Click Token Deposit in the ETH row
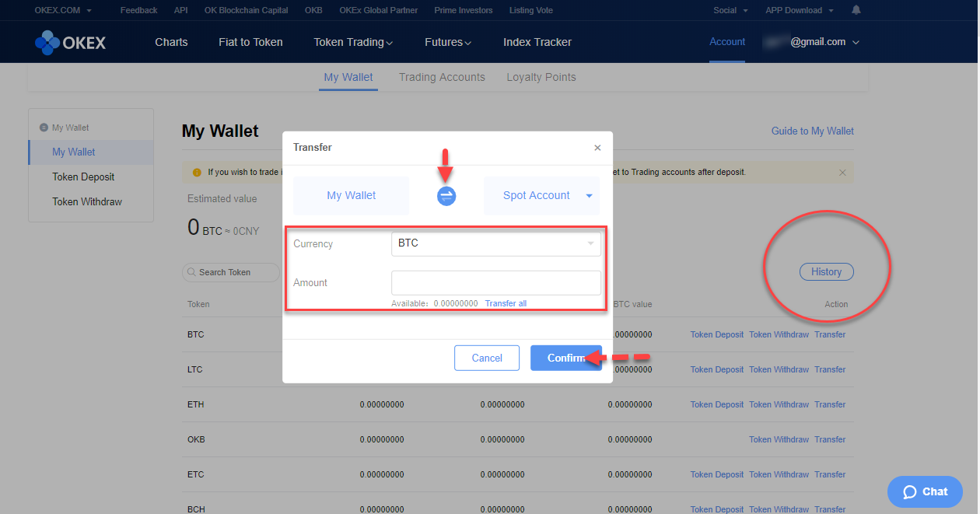980x514 pixels. 717,405
